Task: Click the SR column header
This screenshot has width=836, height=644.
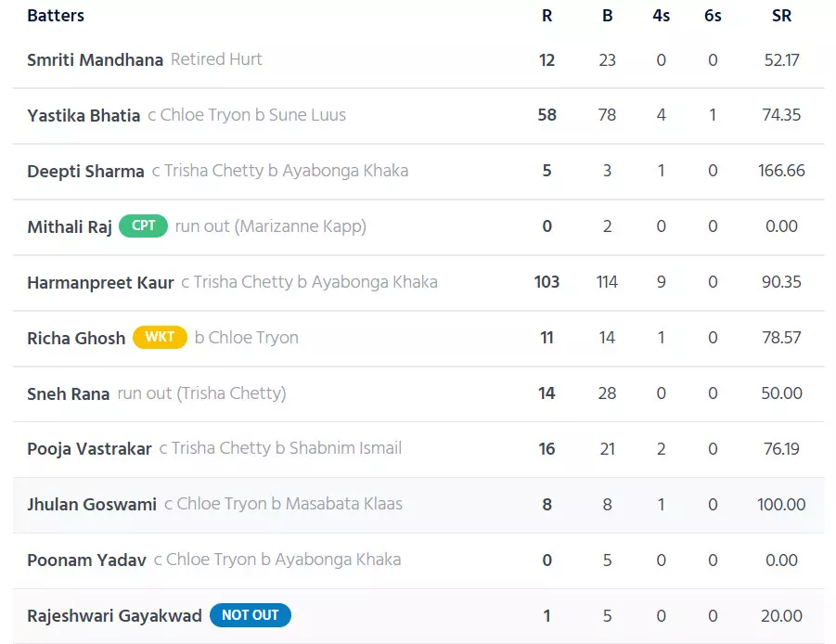Action: pyautogui.click(x=781, y=16)
